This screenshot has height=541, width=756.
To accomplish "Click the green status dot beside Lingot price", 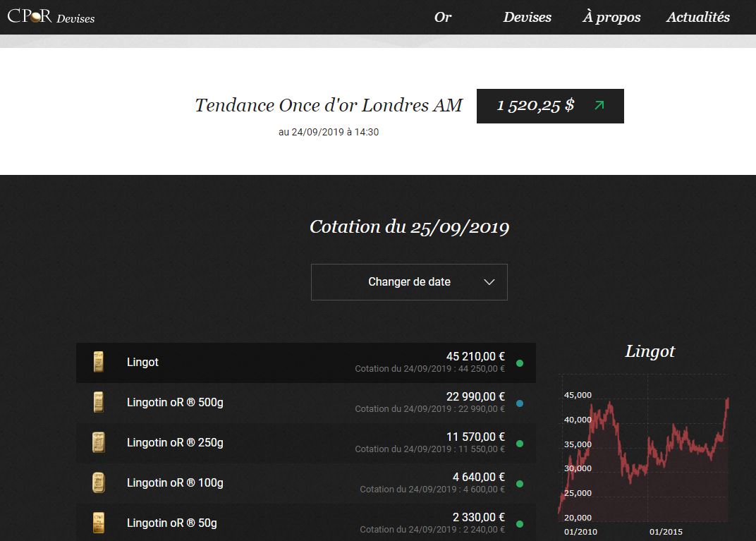I will tap(520, 363).
